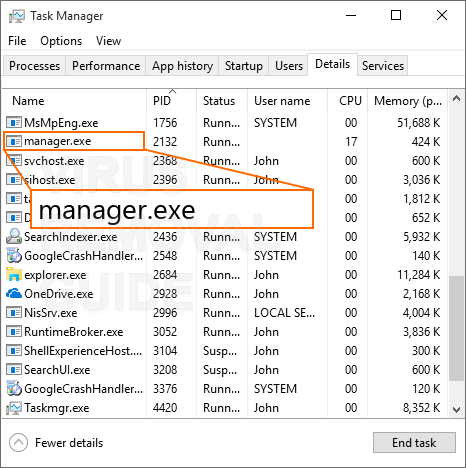Click the End task button
The width and height of the screenshot is (466, 468).
tap(414, 443)
